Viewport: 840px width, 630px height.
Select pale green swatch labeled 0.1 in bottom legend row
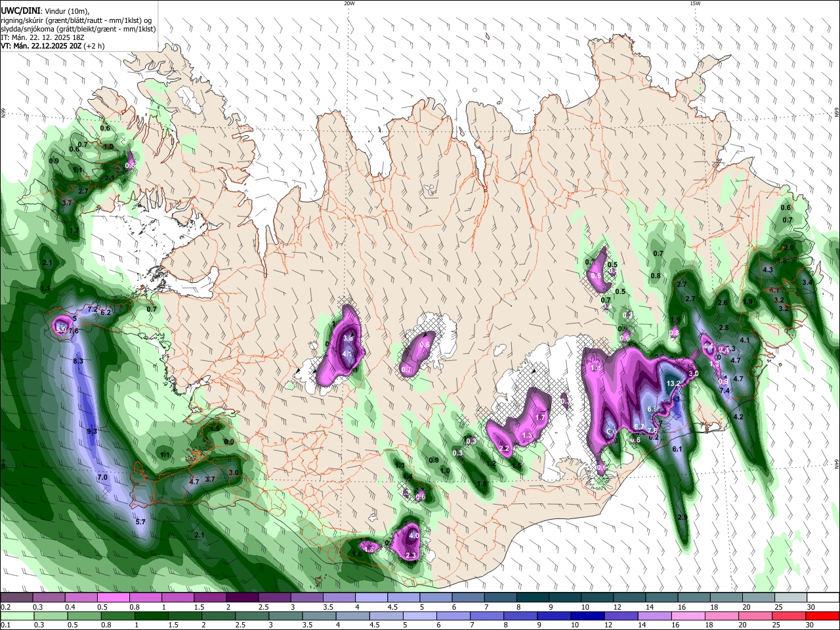[x=17, y=616]
